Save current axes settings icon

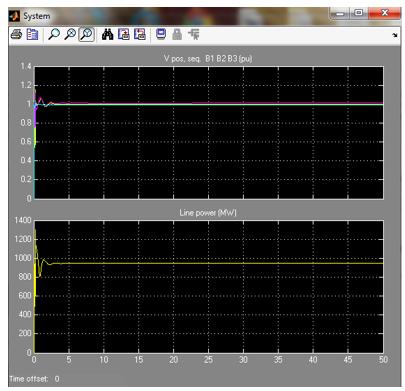point(124,34)
